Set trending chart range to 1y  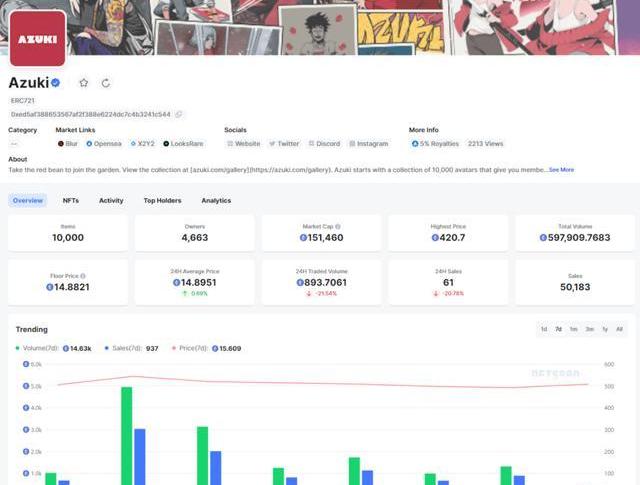pos(605,329)
